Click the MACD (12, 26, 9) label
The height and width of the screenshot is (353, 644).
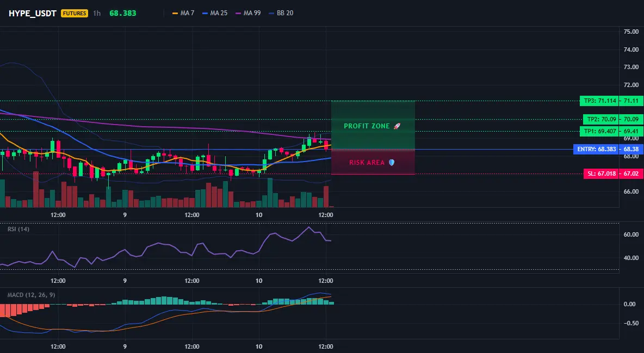31,295
